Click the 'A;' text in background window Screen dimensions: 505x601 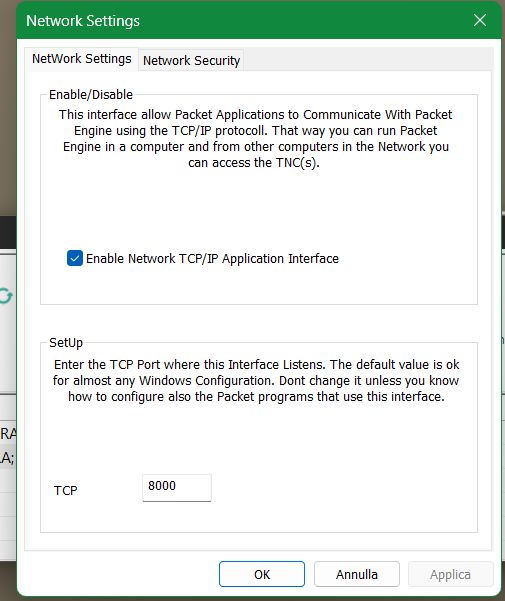coord(7,457)
